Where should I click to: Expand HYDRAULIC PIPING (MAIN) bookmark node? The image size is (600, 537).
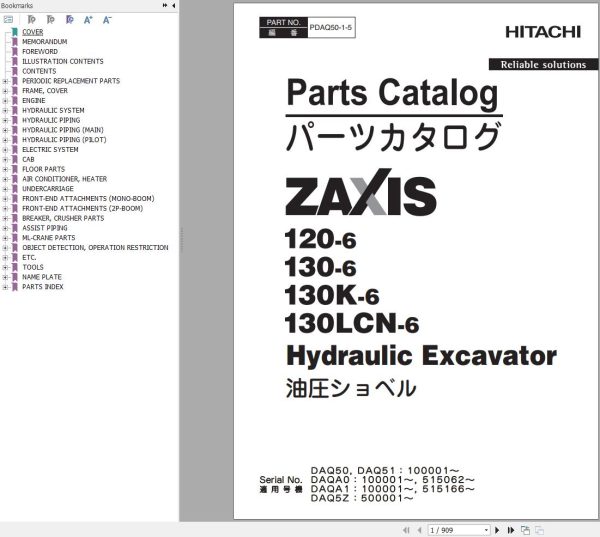[5, 130]
